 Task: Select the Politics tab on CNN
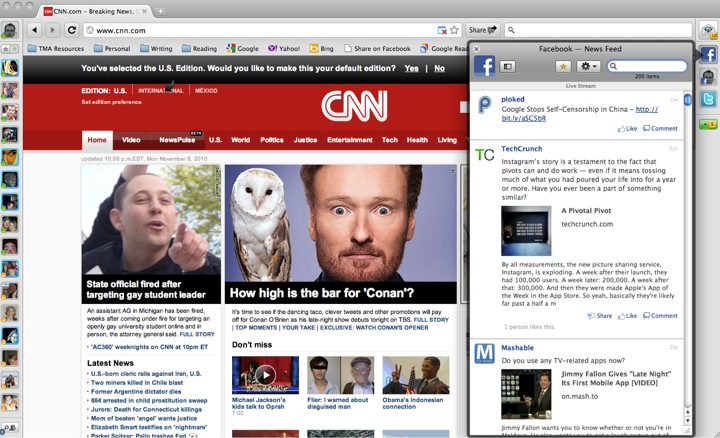(x=272, y=140)
